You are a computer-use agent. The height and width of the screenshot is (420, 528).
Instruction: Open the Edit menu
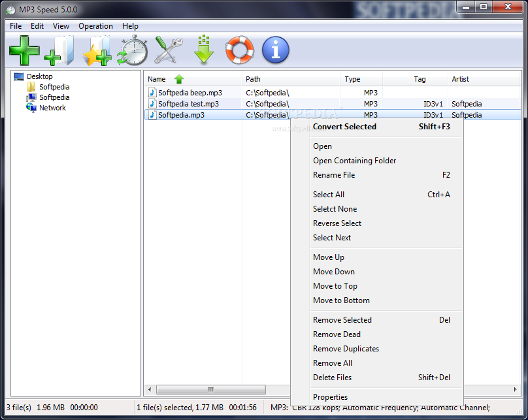[x=37, y=26]
